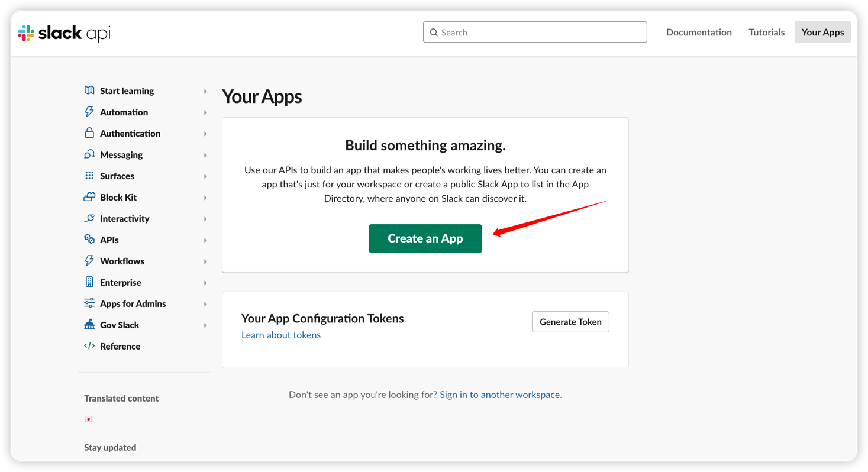Click the Enterprise building icon

(89, 282)
